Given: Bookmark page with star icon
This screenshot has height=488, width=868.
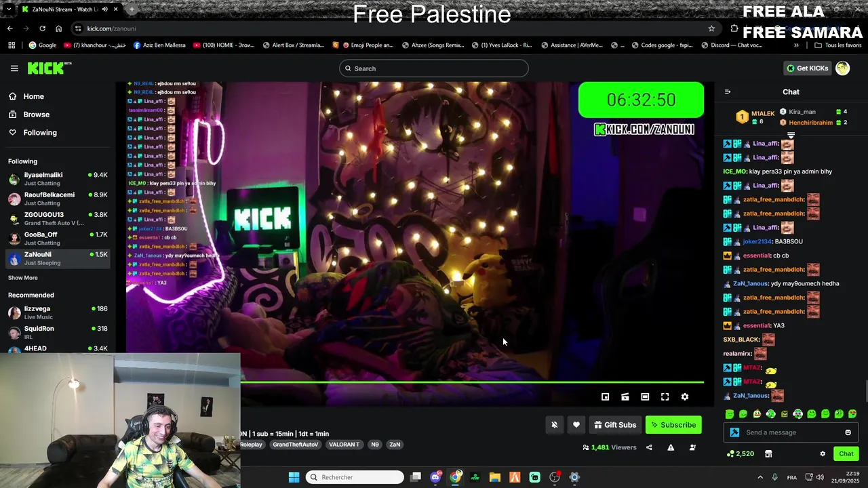Looking at the screenshot, I should pos(711,28).
